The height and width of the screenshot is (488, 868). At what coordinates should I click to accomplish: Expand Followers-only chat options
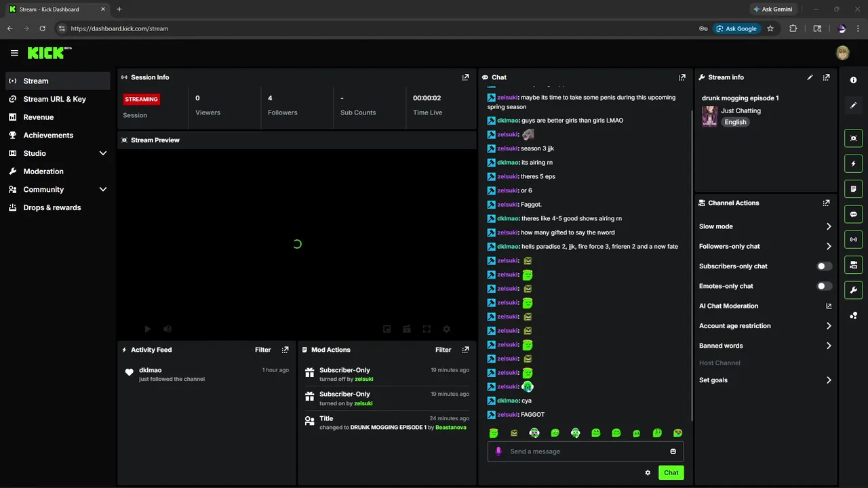tap(829, 246)
